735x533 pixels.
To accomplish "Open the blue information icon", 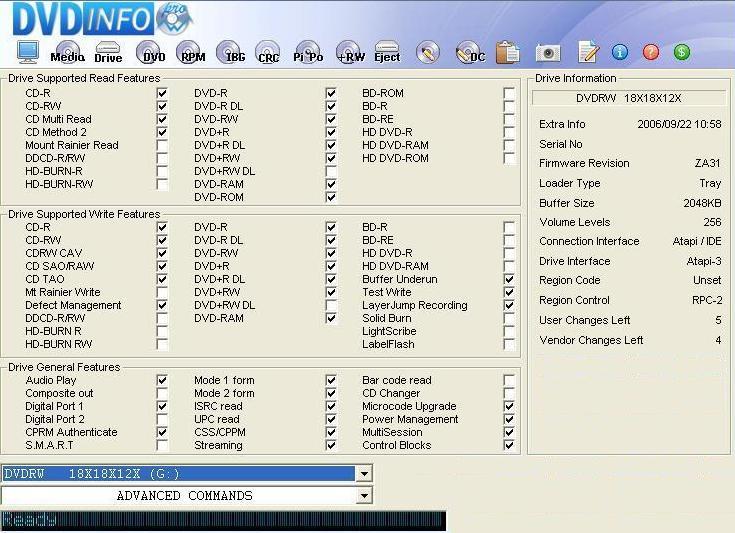I will pyautogui.click(x=620, y=52).
